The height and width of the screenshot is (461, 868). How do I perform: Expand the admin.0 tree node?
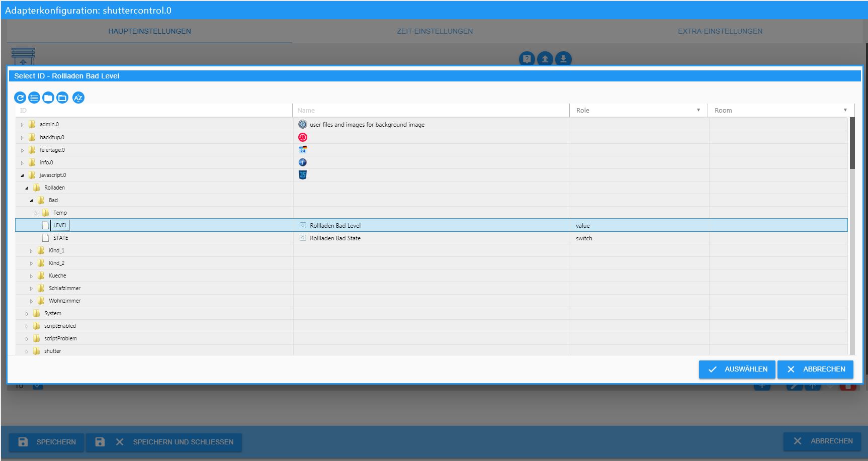pos(22,125)
